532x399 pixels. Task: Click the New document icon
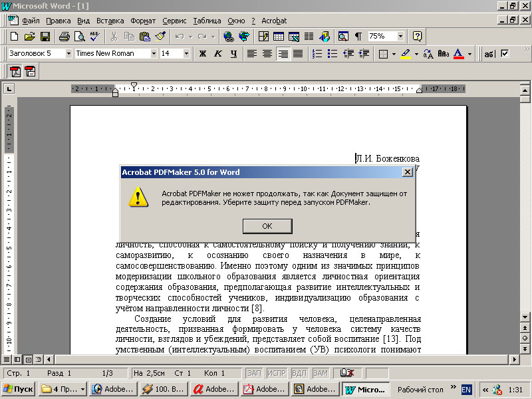14,37
